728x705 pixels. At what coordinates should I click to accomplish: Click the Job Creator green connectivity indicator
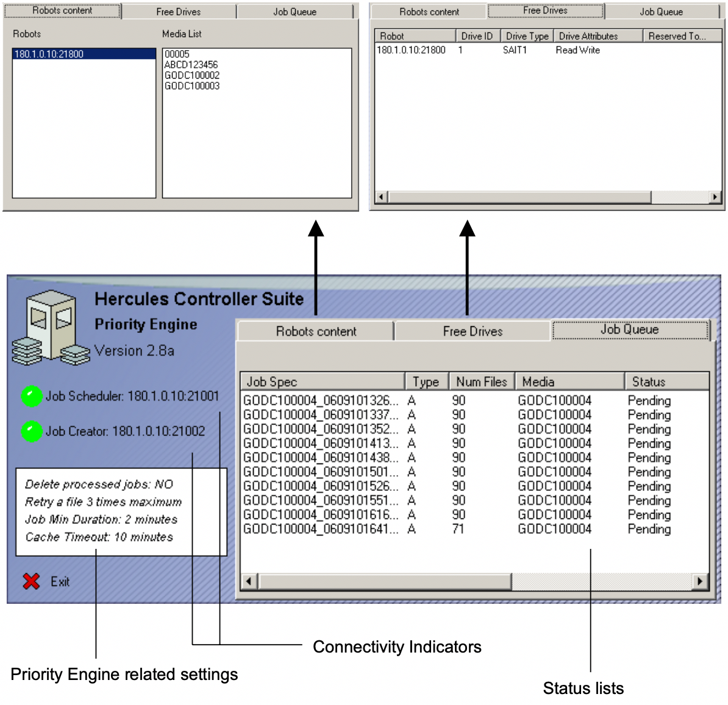click(x=32, y=431)
